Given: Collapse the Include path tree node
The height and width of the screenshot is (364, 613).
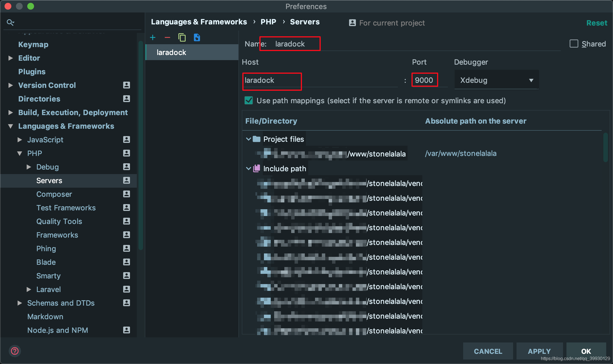Looking at the screenshot, I should click(x=248, y=168).
